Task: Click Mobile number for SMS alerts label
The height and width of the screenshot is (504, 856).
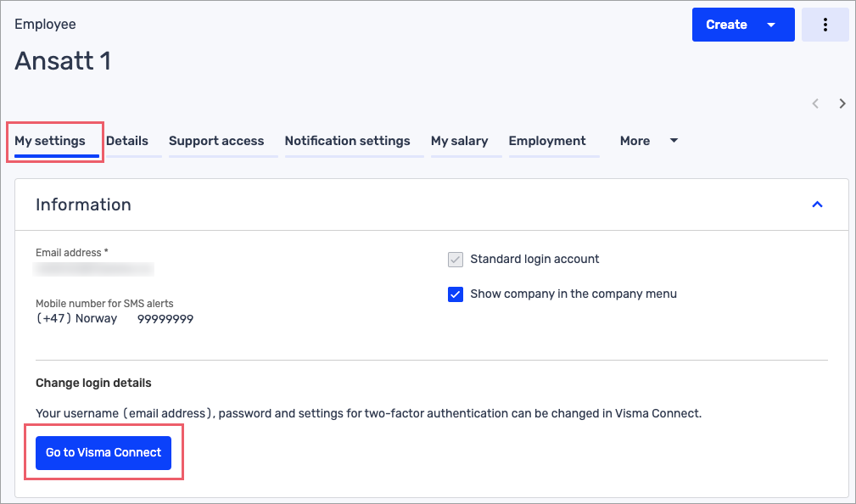Action: point(104,304)
